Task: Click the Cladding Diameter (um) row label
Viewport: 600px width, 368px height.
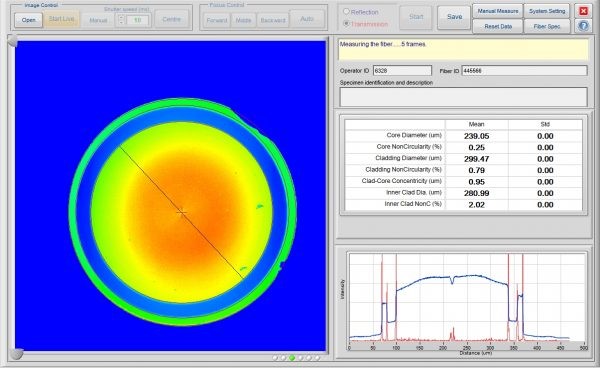Action: 408,158
